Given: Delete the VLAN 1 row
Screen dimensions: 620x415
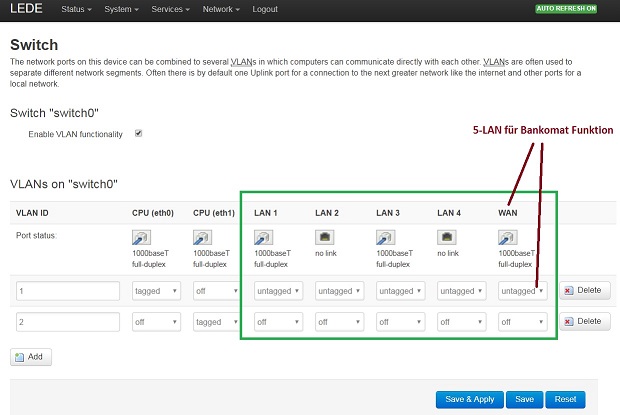Looking at the screenshot, I should pos(585,290).
